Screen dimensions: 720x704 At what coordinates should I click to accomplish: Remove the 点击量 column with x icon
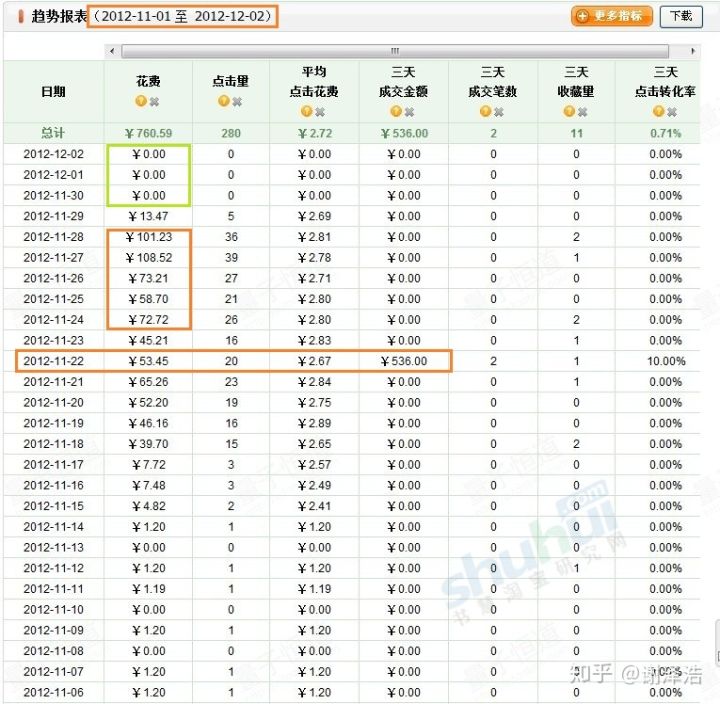pos(237,101)
